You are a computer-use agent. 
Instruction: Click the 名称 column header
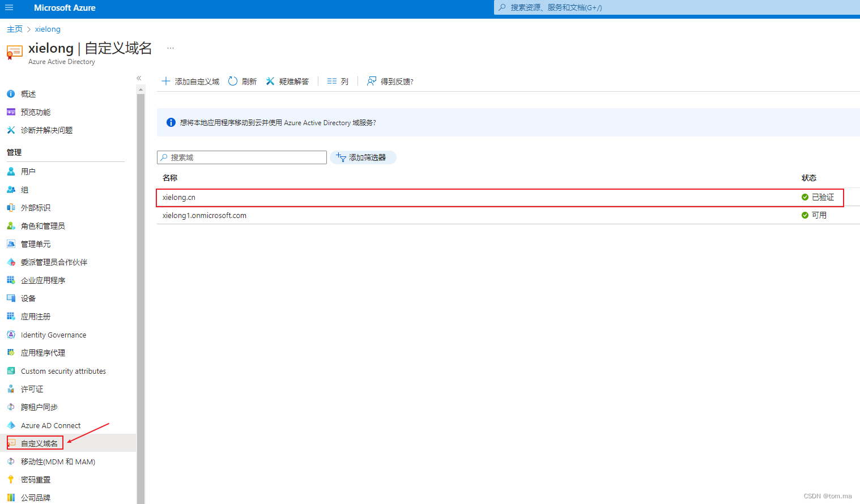coord(170,178)
